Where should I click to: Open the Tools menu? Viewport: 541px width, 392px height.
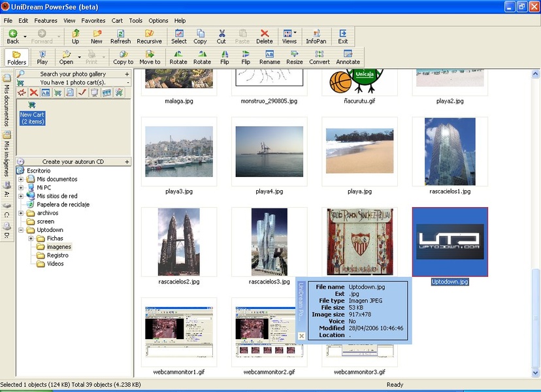pos(136,21)
